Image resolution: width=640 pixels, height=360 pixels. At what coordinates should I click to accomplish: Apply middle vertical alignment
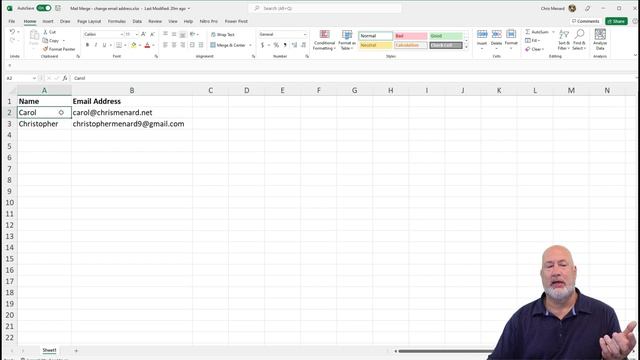(174, 34)
